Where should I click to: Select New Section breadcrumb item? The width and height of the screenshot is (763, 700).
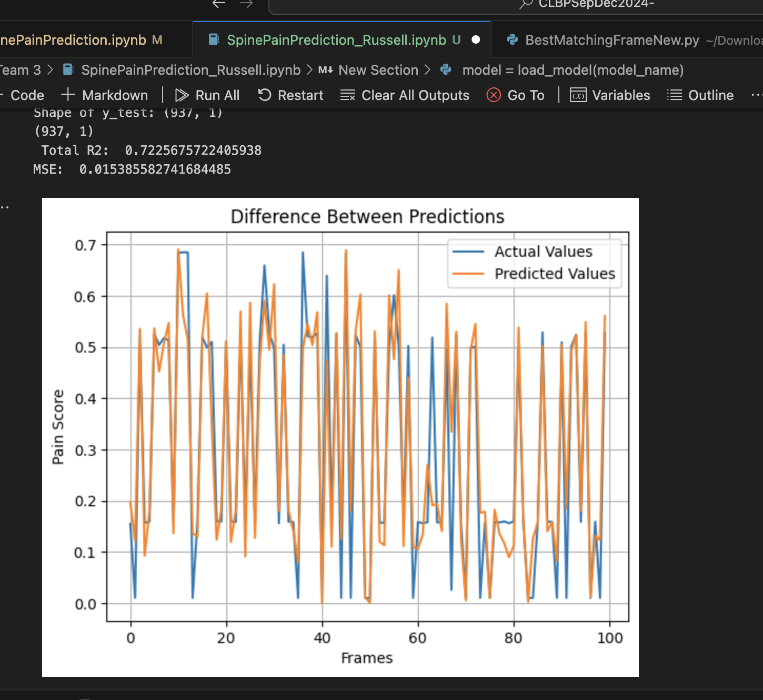coord(378,70)
